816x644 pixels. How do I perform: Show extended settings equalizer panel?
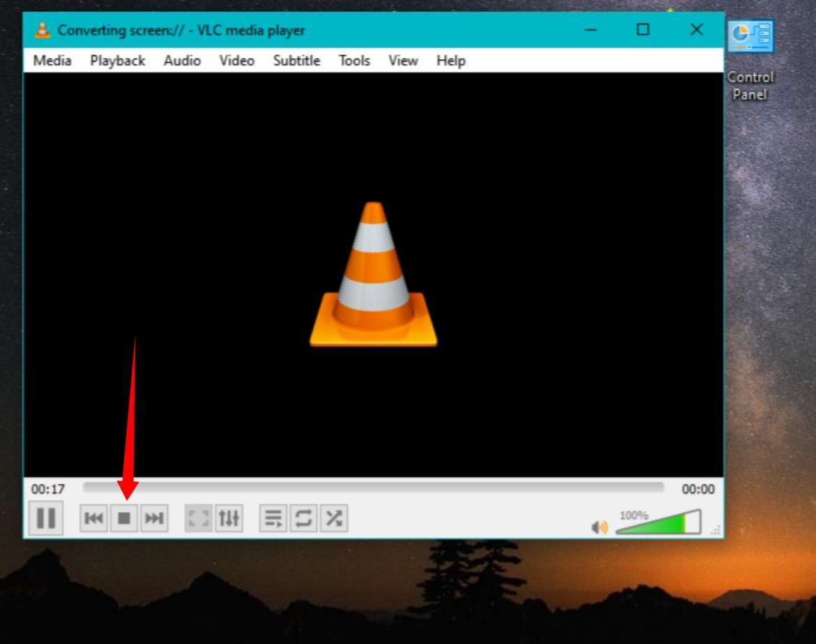229,518
